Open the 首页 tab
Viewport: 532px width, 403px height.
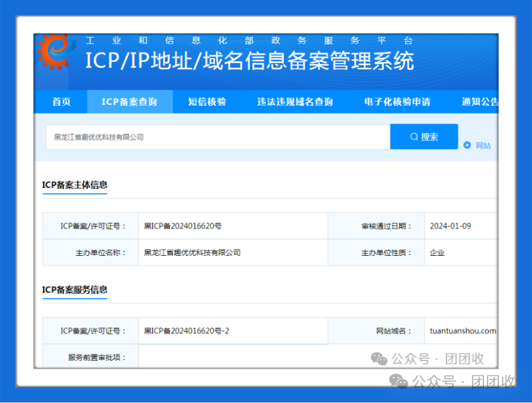point(61,102)
